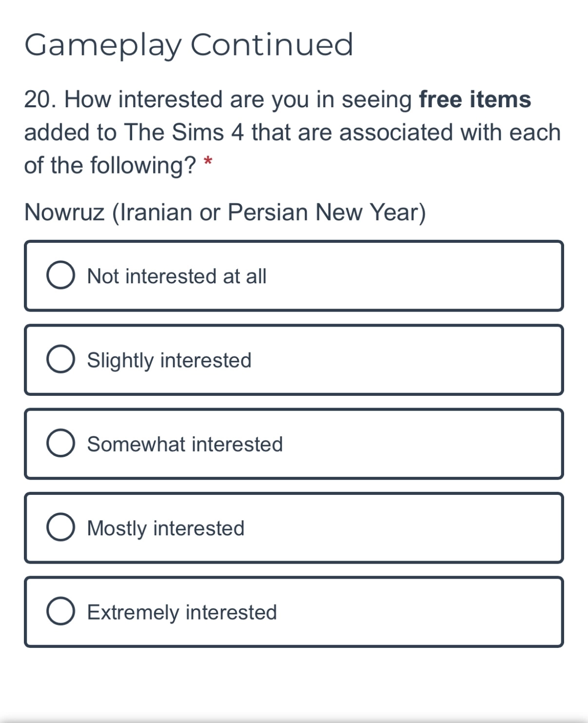
Task: Click the 'Gameplay Continued' section heading
Action: coord(189,46)
